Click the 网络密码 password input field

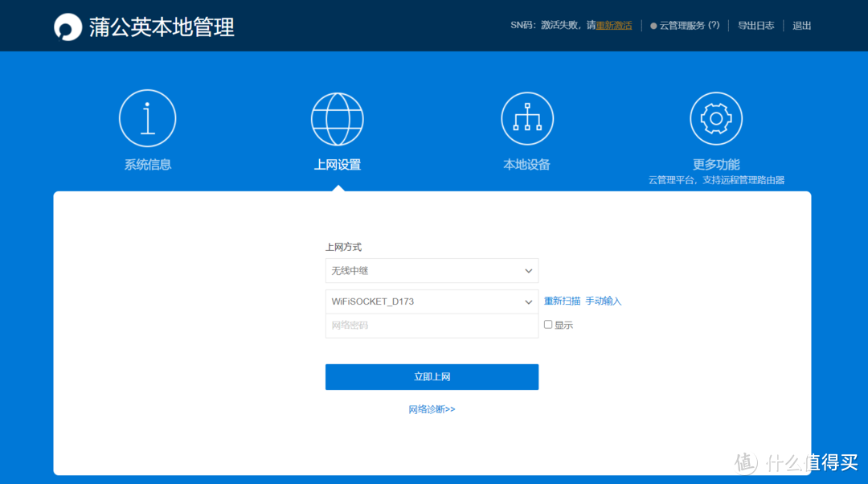(x=432, y=325)
